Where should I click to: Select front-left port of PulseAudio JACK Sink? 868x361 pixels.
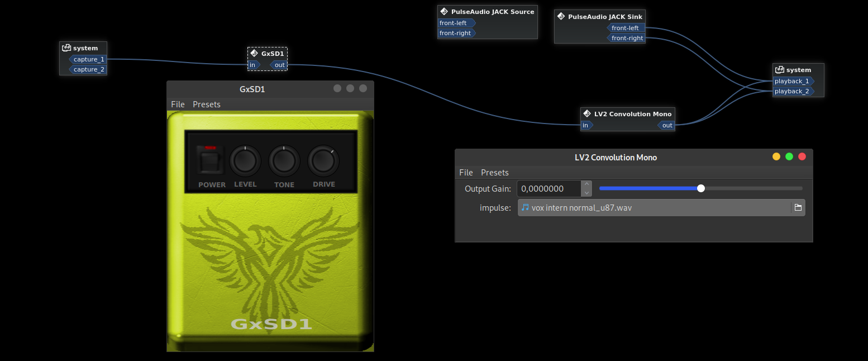coord(626,28)
